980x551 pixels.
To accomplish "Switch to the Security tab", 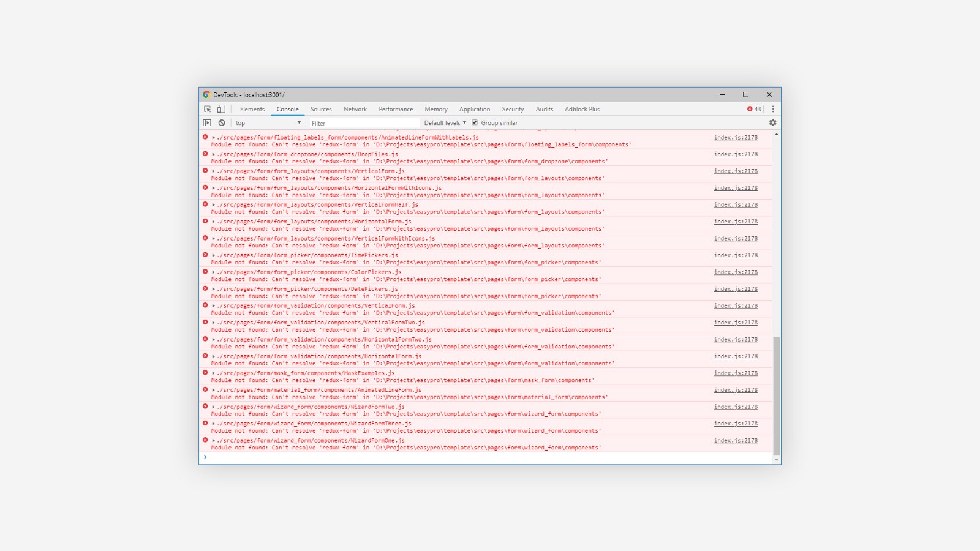I will [513, 109].
